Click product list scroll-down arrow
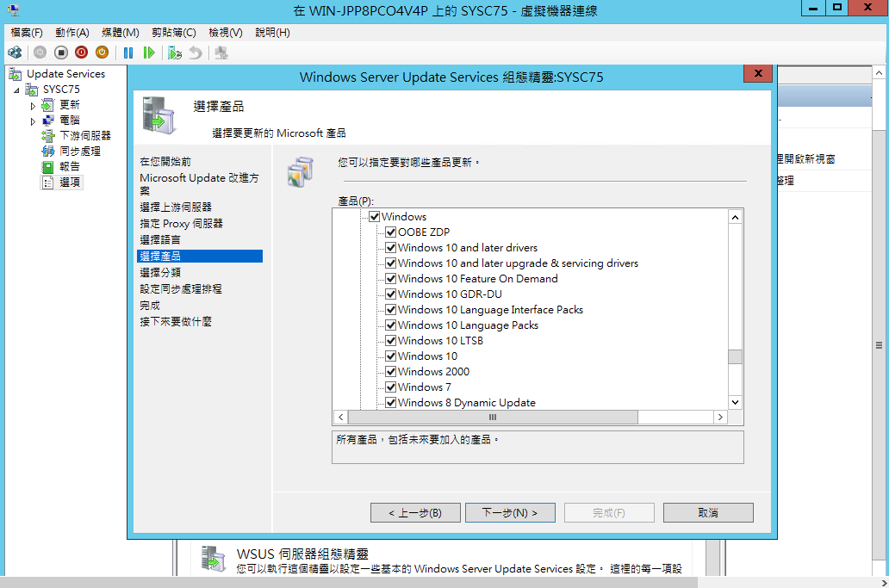 click(x=735, y=402)
